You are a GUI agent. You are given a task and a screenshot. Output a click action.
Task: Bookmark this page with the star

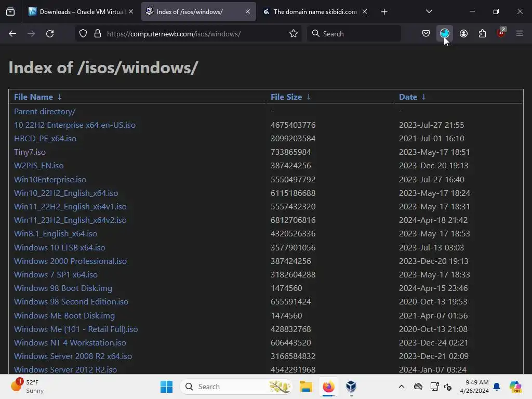coord(294,34)
